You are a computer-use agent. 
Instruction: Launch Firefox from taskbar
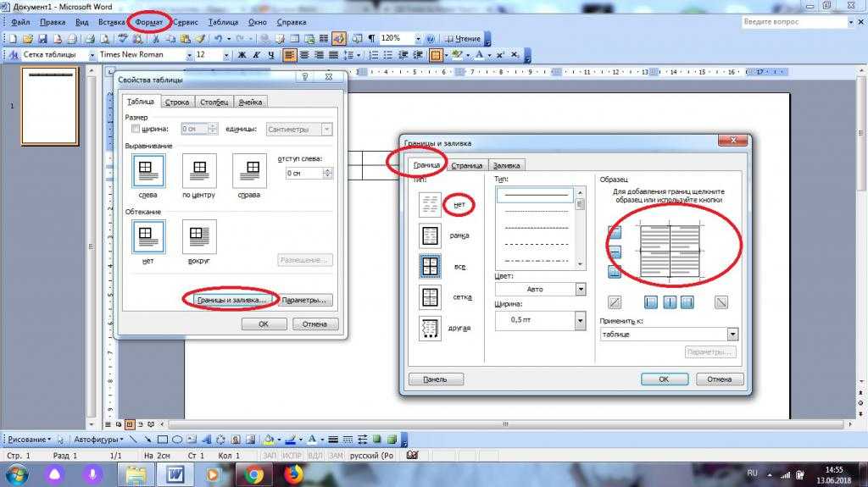pyautogui.click(x=293, y=475)
